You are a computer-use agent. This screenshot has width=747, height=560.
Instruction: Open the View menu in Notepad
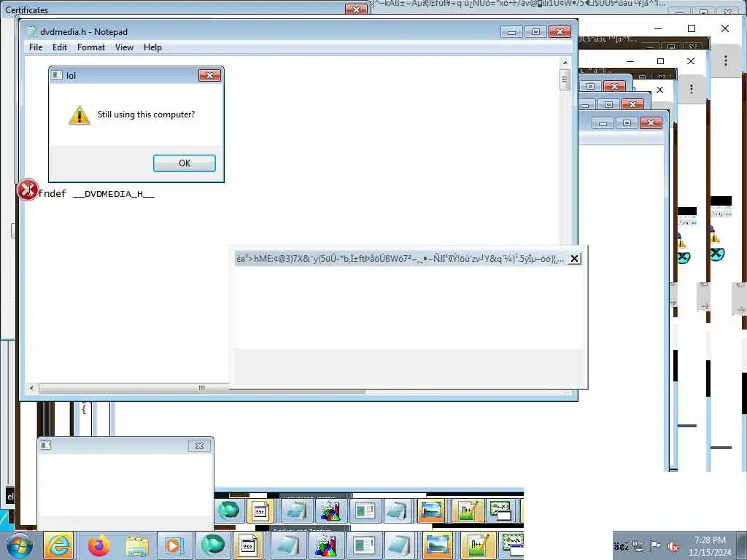(124, 47)
